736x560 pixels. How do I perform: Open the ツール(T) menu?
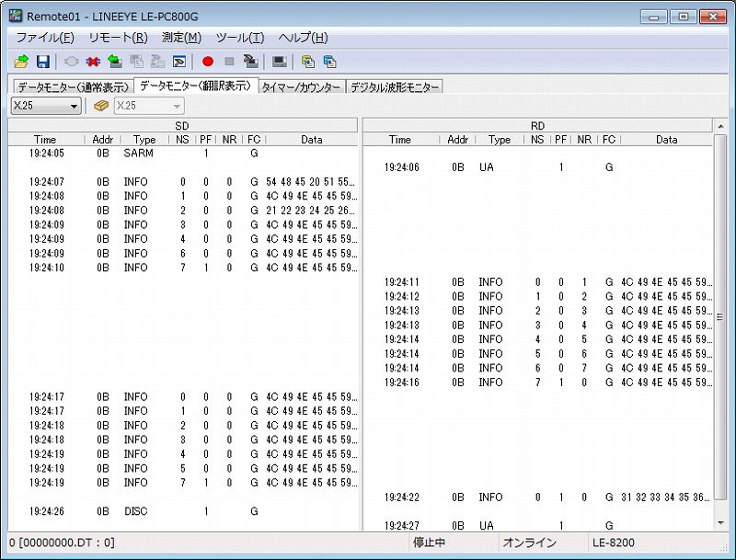tap(239, 38)
